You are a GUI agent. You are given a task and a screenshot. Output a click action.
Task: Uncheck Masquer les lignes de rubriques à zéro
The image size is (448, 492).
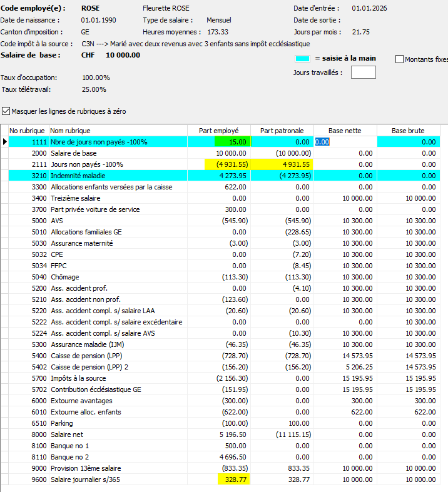(x=6, y=111)
